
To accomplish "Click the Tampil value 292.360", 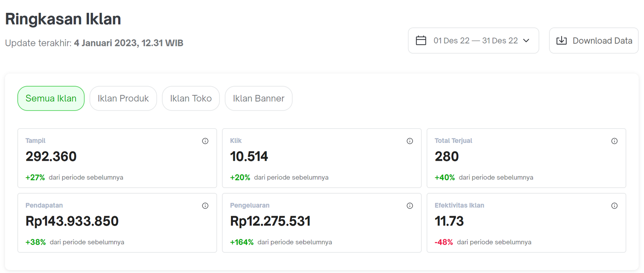I will point(51,156).
